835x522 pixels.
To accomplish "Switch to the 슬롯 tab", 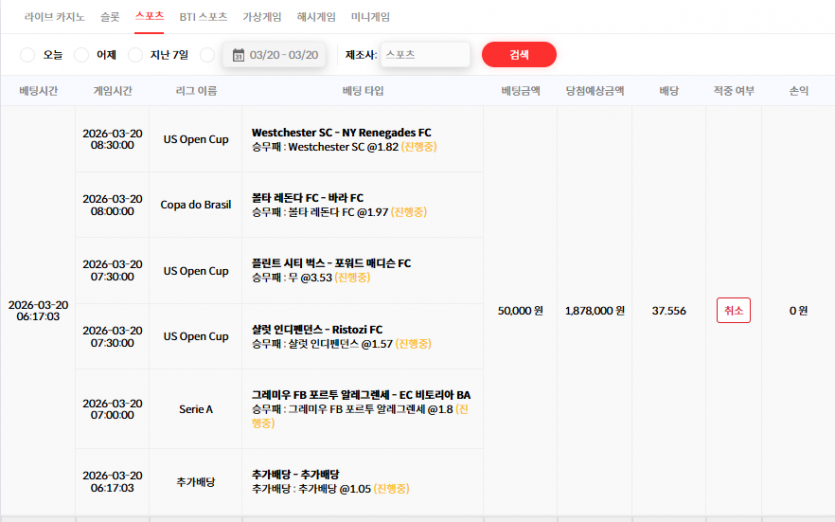I will (x=110, y=17).
